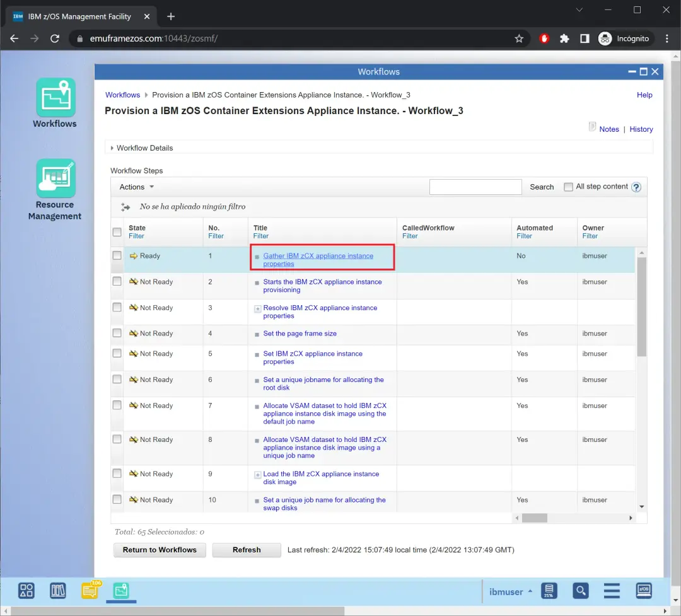Open a new browser tab
This screenshot has width=681, height=616.
(x=171, y=16)
